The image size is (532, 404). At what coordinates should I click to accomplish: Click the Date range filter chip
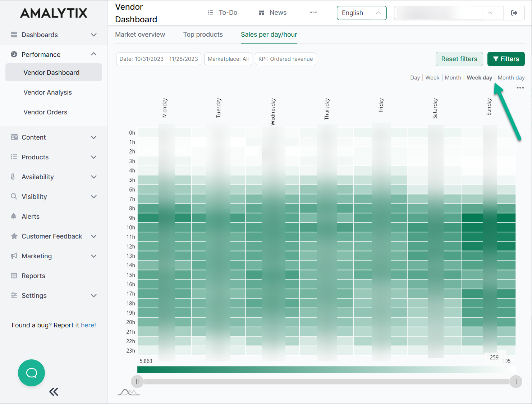coord(159,59)
